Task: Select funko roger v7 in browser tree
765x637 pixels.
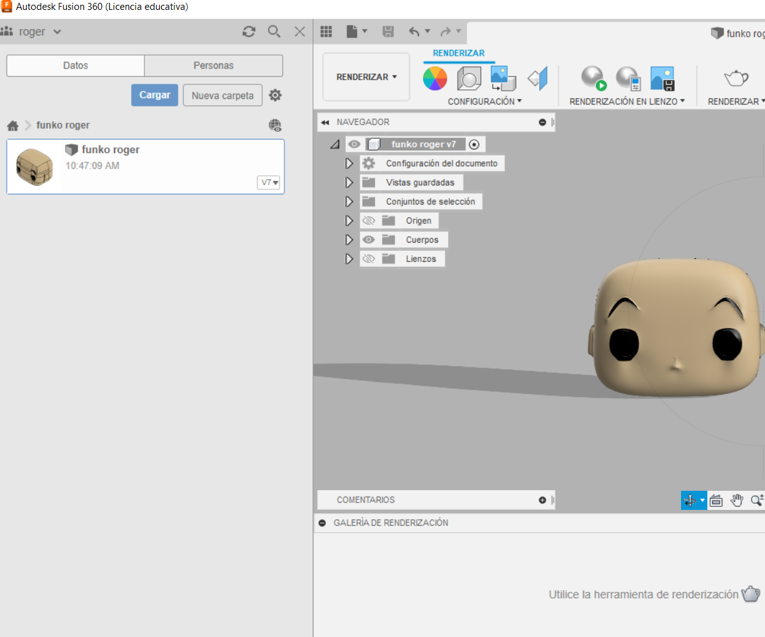Action: point(423,144)
